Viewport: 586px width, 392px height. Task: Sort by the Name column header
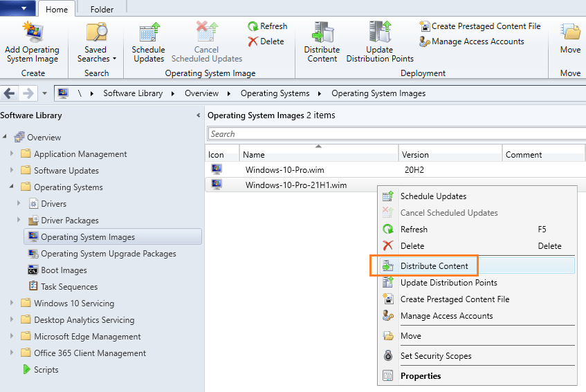pyautogui.click(x=318, y=154)
